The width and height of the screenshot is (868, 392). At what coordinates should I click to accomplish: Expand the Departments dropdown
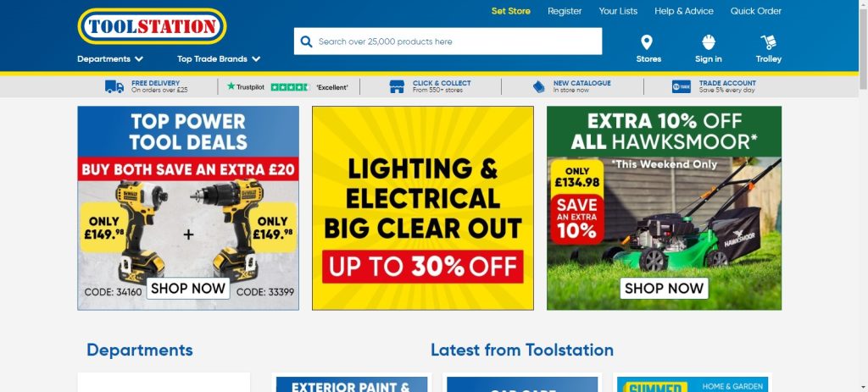110,58
